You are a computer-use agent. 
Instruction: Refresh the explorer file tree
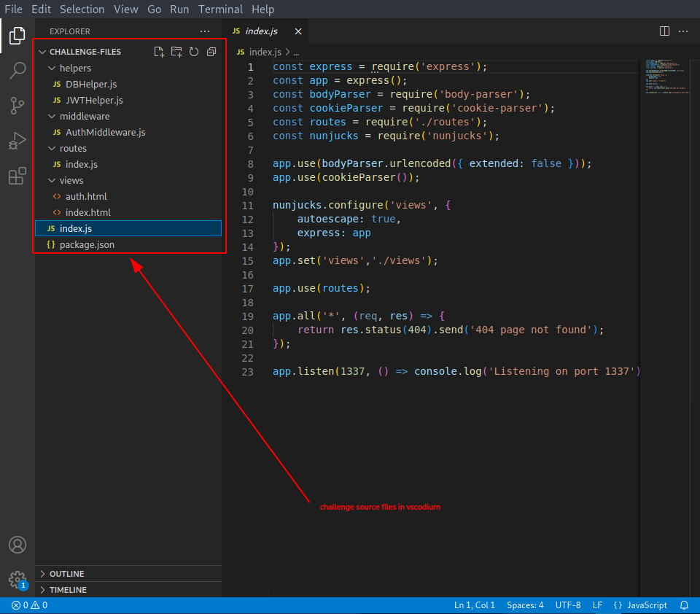tap(194, 52)
